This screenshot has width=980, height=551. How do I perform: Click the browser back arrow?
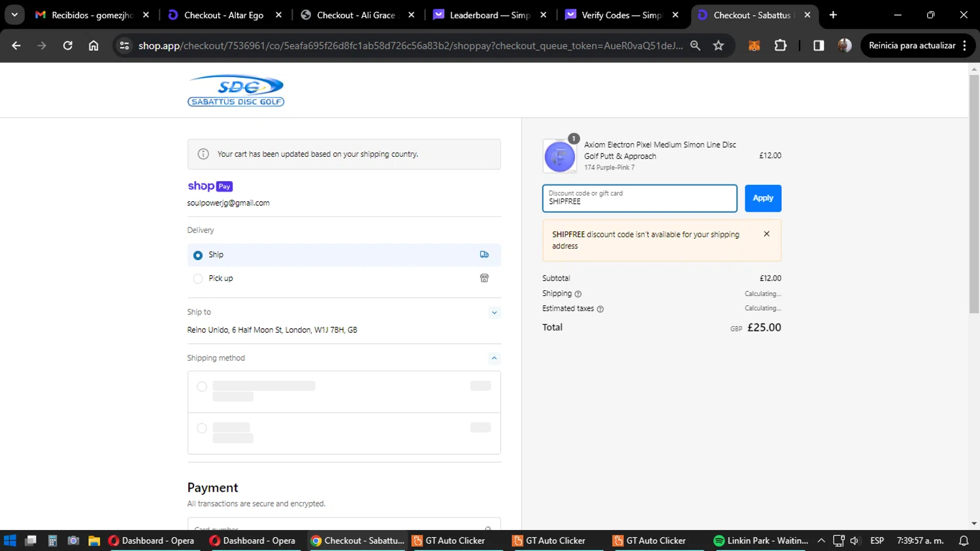[x=16, y=46]
